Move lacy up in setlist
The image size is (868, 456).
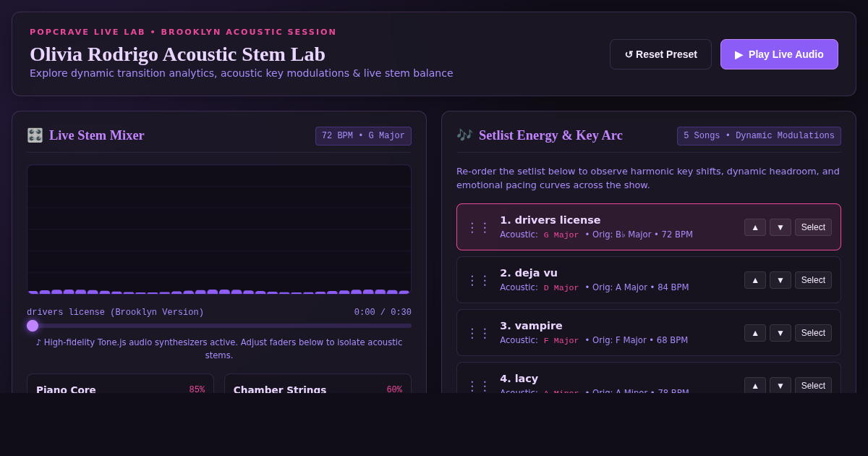[755, 386]
